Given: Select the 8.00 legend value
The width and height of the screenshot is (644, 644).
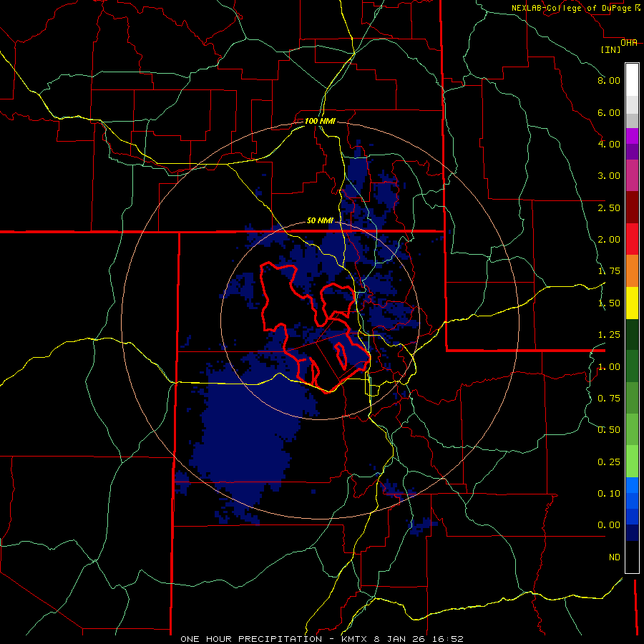Looking at the screenshot, I should click(x=609, y=80).
